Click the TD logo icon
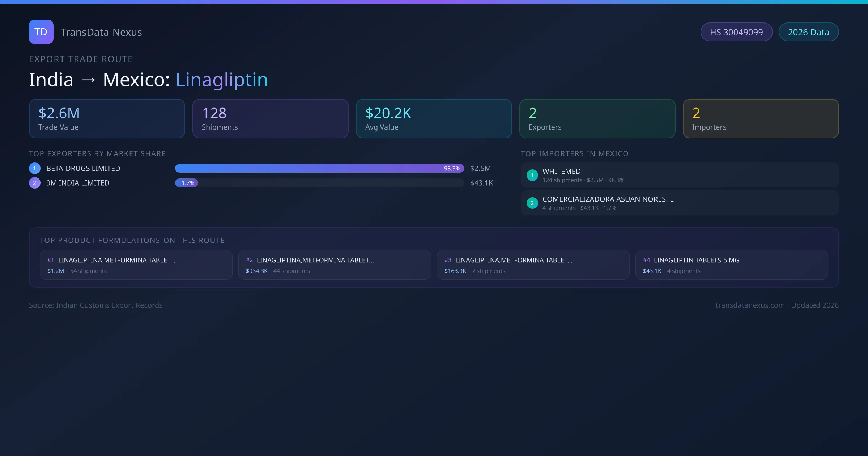 [x=41, y=32]
